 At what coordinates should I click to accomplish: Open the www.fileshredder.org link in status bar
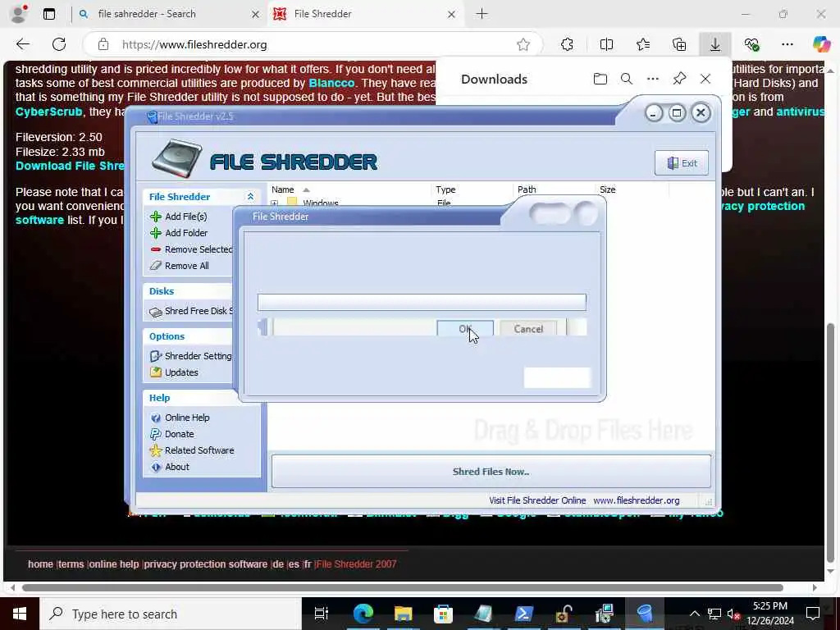pos(637,500)
